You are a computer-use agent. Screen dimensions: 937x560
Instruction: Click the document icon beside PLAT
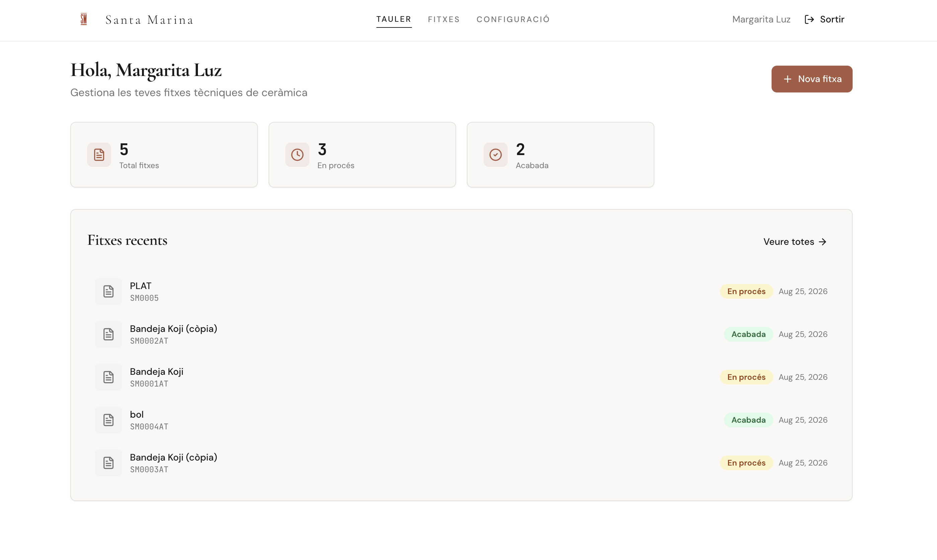pyautogui.click(x=108, y=291)
